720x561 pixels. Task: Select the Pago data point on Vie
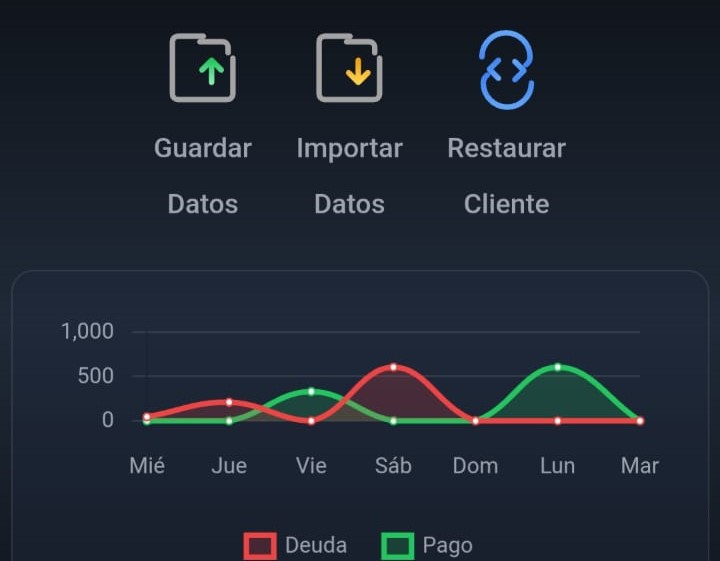311,392
